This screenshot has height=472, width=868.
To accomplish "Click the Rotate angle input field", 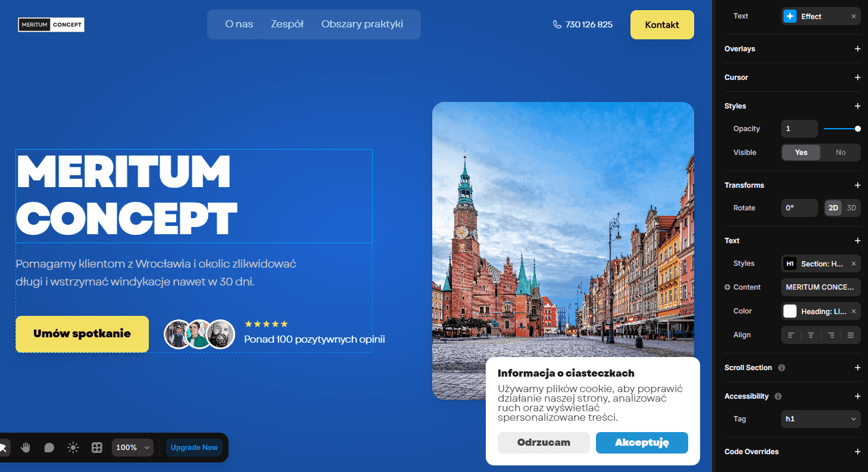I will (799, 207).
